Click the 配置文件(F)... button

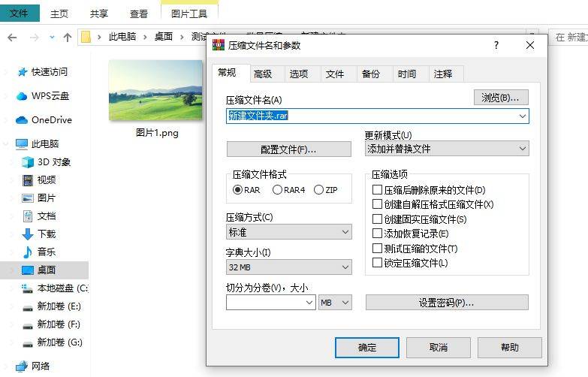(x=289, y=149)
